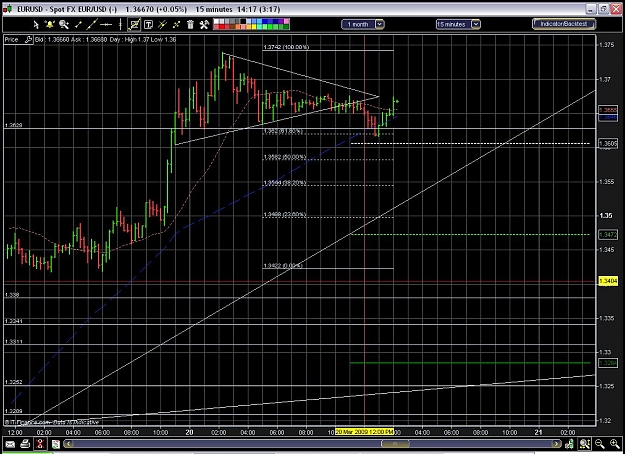
Task: Select the crossed dotted line tool
Action: 176,25
